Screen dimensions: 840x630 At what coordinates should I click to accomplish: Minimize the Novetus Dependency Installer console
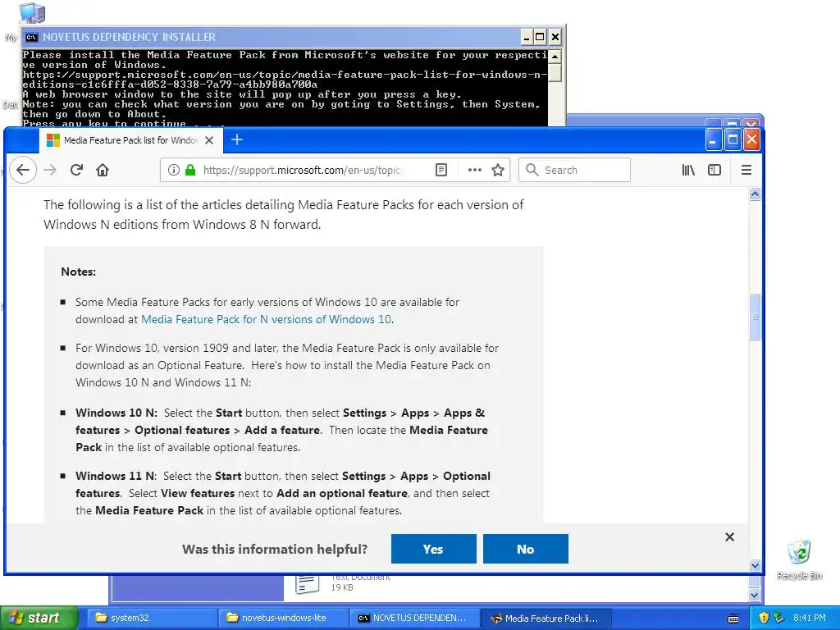[527, 37]
